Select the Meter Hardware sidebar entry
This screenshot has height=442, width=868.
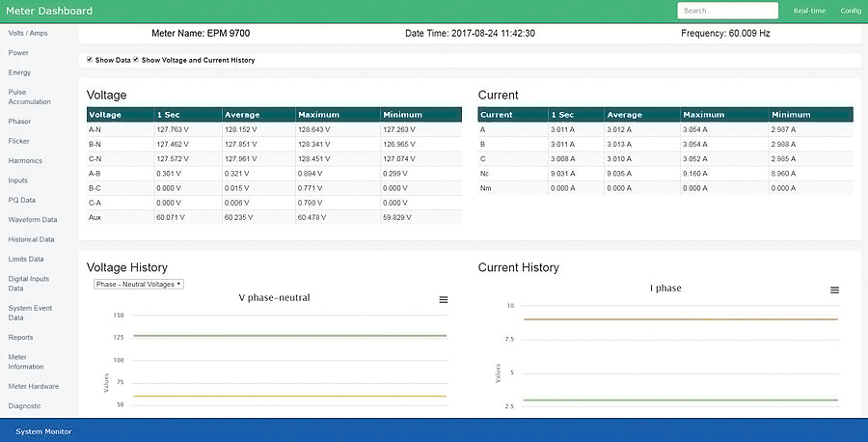pos(33,387)
